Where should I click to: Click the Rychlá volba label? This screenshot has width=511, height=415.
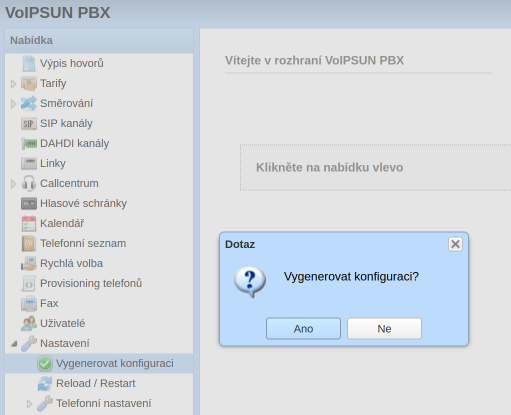[71, 263]
